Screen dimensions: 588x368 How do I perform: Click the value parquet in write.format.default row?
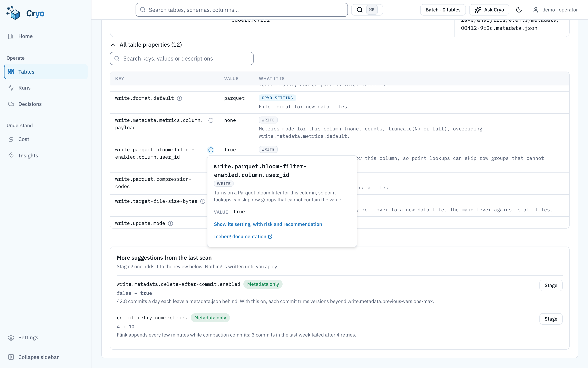pyautogui.click(x=234, y=98)
